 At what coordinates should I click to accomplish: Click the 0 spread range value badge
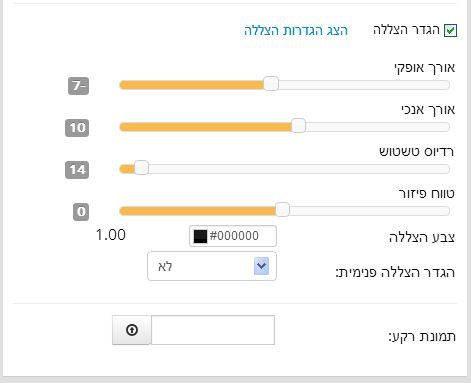point(81,212)
